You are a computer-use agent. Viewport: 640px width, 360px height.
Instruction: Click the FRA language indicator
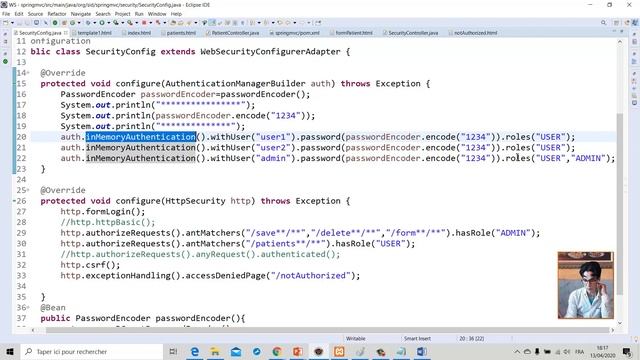[579, 351]
